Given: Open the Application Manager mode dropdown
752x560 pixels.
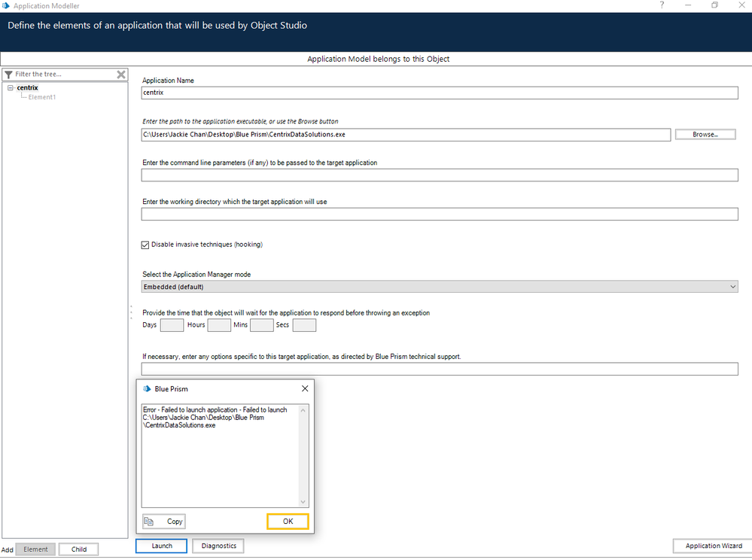Looking at the screenshot, I should coord(440,287).
